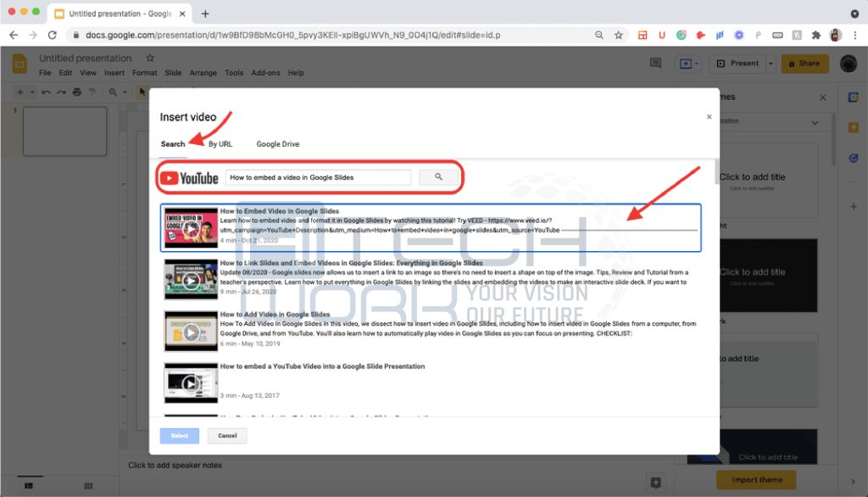Viewport: 868px width, 497px height.
Task: Open the View menu
Action: click(x=88, y=73)
